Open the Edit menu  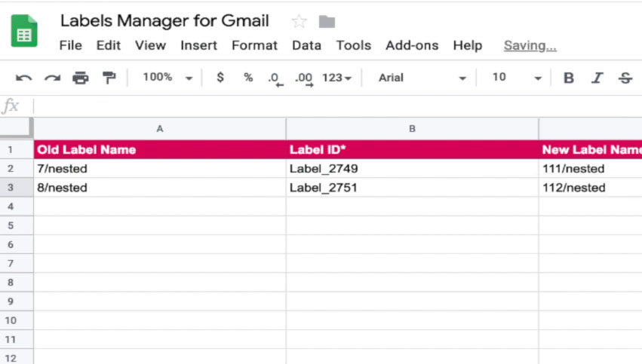point(109,45)
